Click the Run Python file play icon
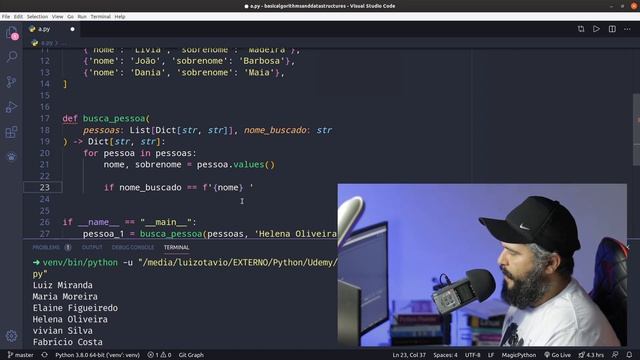The image size is (640, 360). coord(596,29)
